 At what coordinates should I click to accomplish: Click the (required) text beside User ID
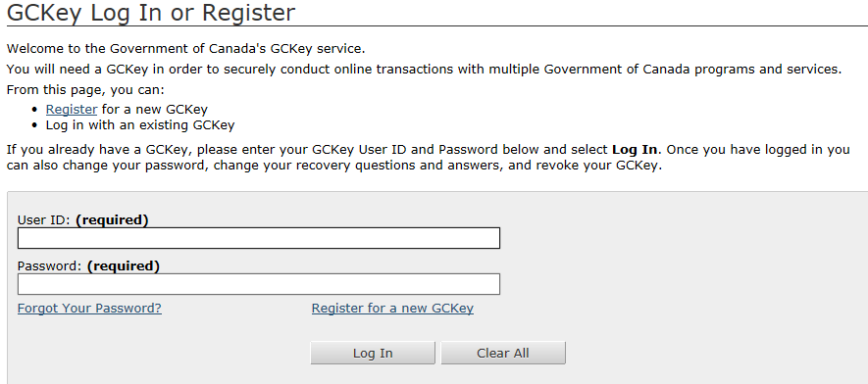pos(112,220)
